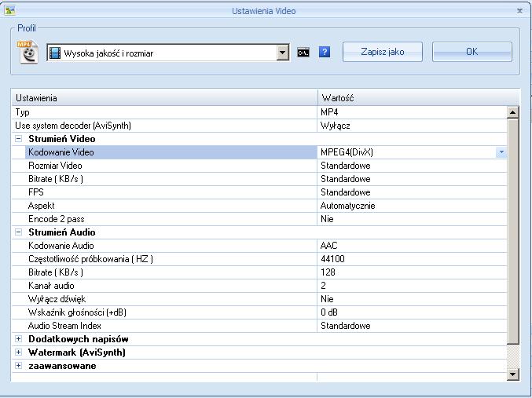Click the MP4 value of Typ

(x=329, y=112)
